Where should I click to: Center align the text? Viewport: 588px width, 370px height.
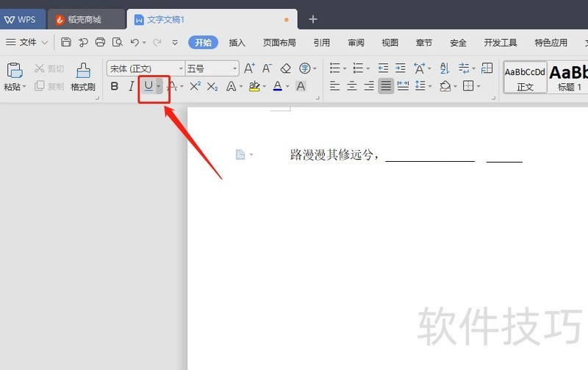click(x=352, y=86)
